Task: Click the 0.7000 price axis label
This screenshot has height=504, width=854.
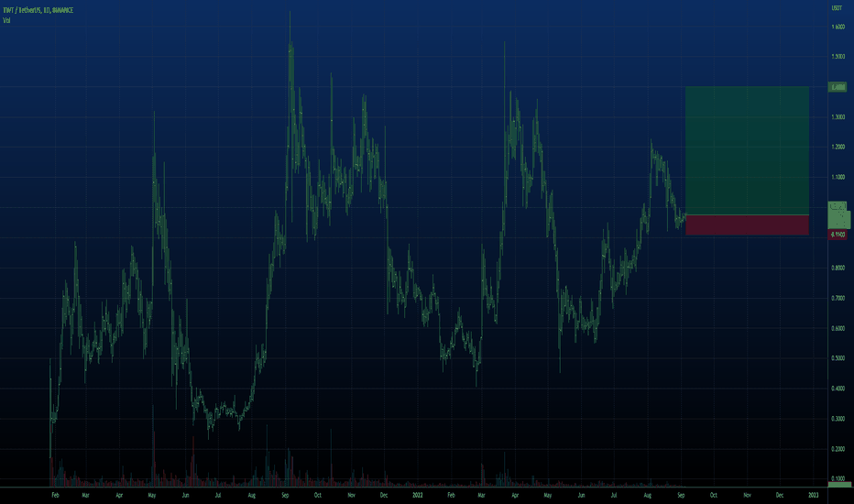Action: tap(838, 299)
